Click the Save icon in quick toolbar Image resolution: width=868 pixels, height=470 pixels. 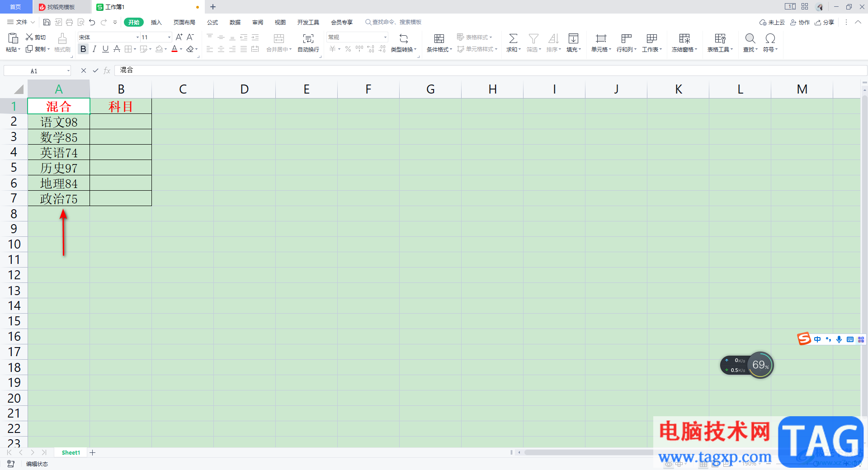[x=47, y=22]
